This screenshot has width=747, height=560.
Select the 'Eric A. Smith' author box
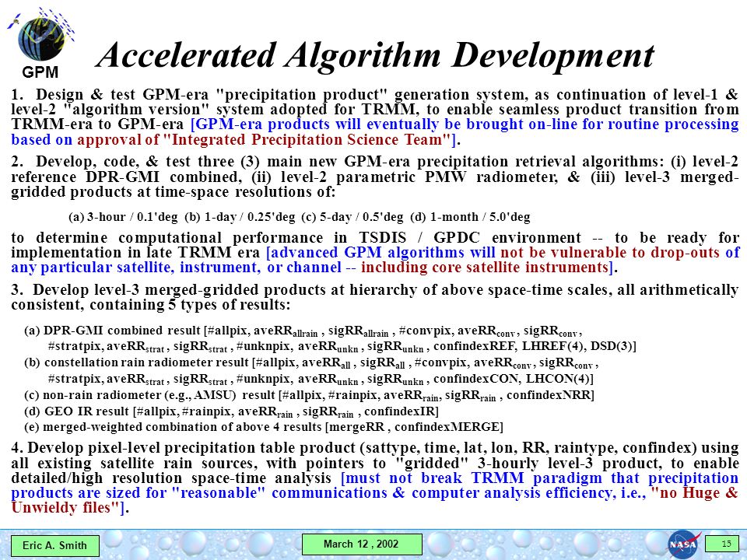[x=54, y=546]
